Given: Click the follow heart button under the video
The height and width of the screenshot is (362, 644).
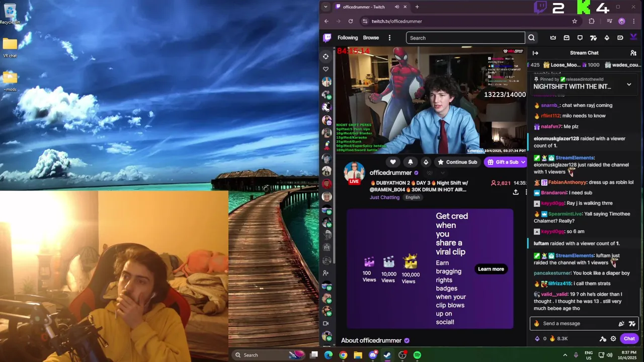Looking at the screenshot, I should pyautogui.click(x=393, y=162).
